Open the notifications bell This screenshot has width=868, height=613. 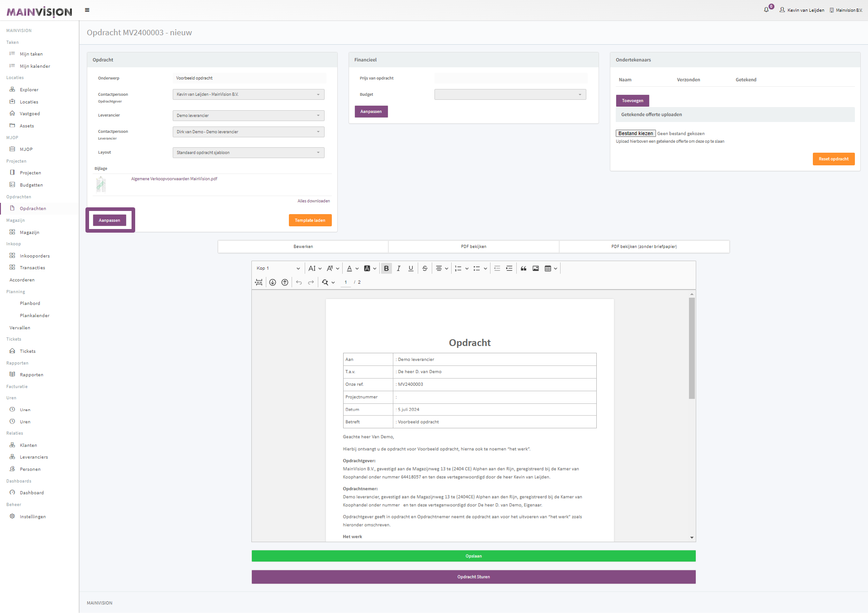point(766,10)
